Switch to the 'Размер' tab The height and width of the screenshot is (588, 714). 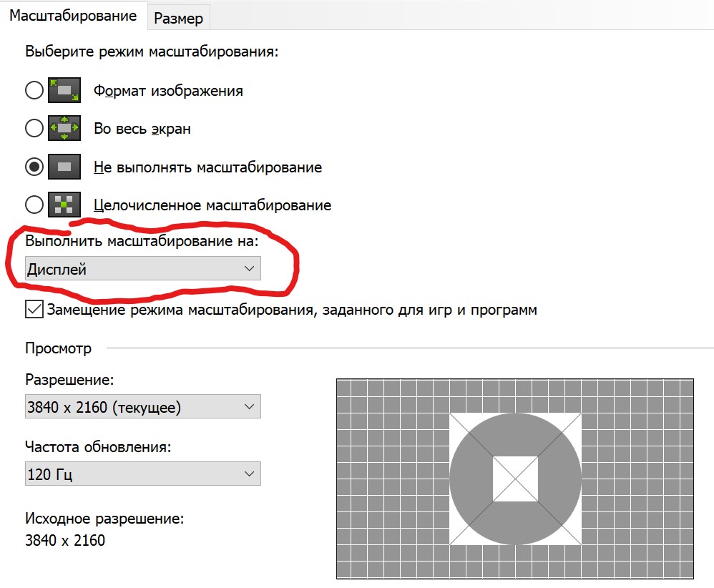pyautogui.click(x=179, y=19)
